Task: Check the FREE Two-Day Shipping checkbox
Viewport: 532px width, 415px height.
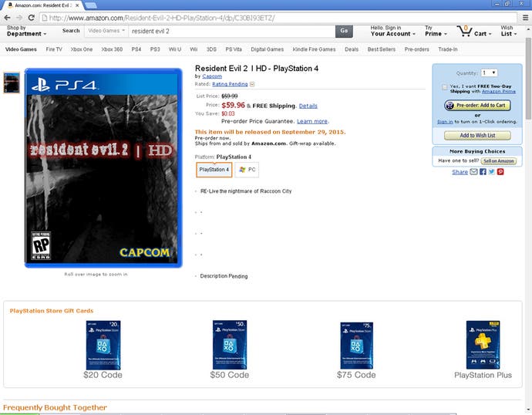Action: 444,87
